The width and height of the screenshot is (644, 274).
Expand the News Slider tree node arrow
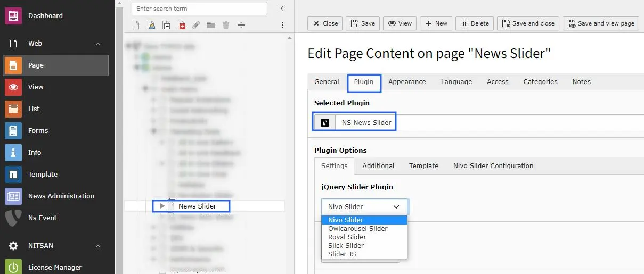(x=162, y=206)
